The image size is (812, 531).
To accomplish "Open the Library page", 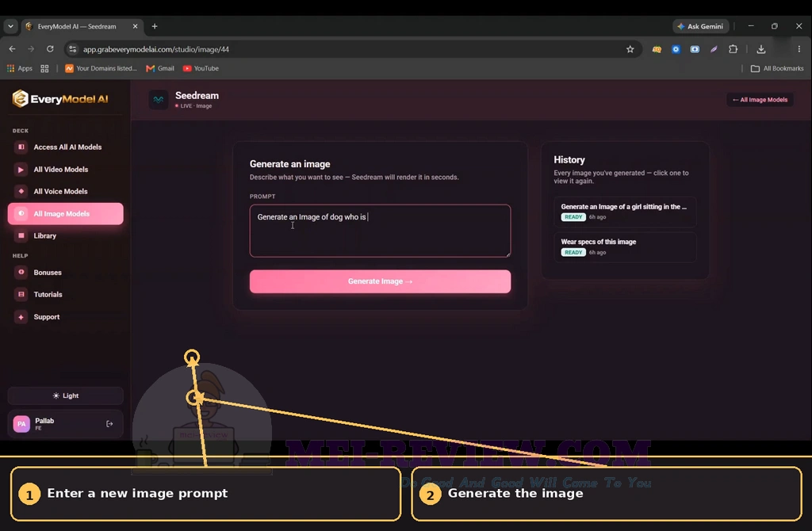I will click(65, 235).
